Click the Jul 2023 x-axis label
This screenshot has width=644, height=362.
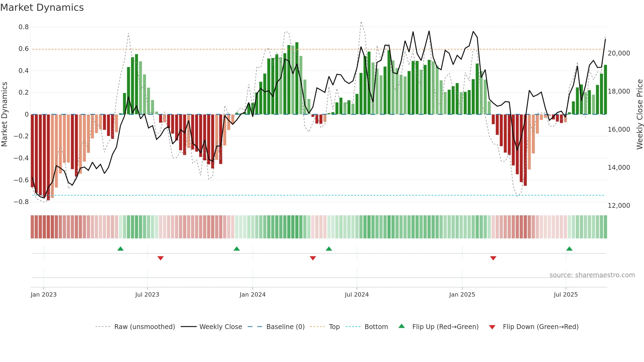point(147,294)
